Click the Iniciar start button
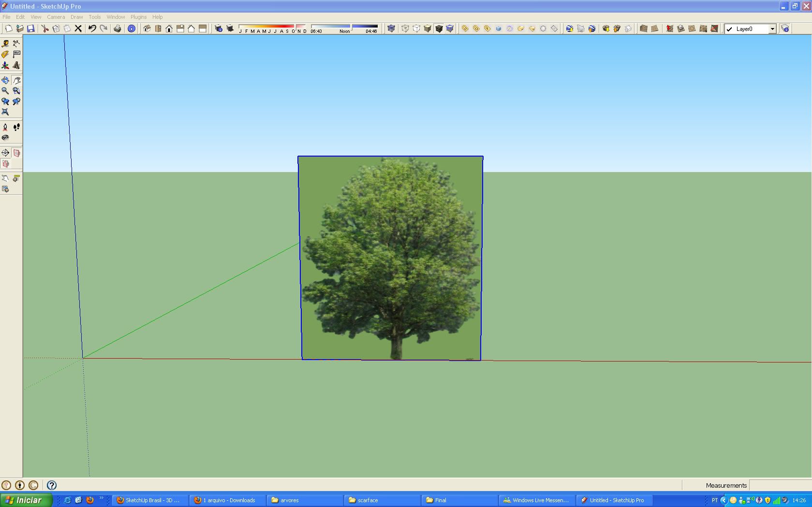 tap(26, 500)
